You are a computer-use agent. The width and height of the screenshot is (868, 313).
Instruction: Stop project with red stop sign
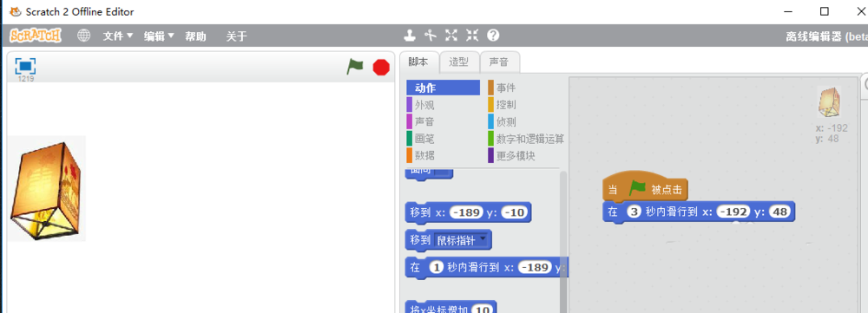click(381, 68)
